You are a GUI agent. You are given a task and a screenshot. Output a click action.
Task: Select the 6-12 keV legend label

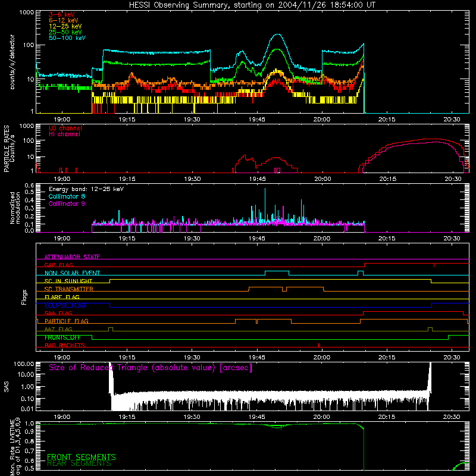pos(64,20)
